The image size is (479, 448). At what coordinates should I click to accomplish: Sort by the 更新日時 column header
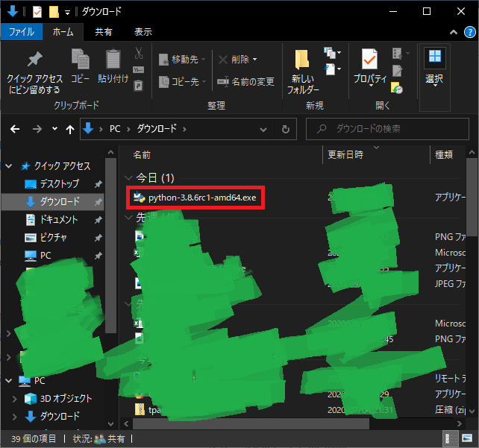[x=345, y=155]
